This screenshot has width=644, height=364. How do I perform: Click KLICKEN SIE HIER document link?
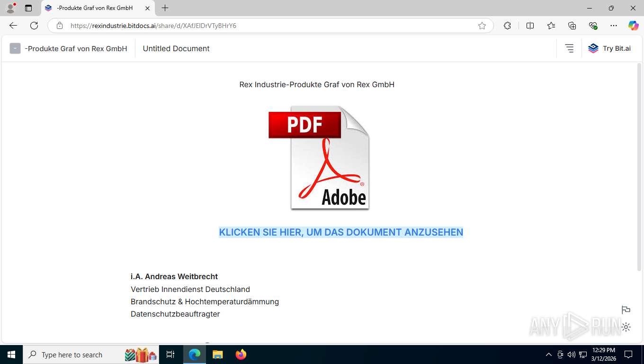tap(341, 232)
